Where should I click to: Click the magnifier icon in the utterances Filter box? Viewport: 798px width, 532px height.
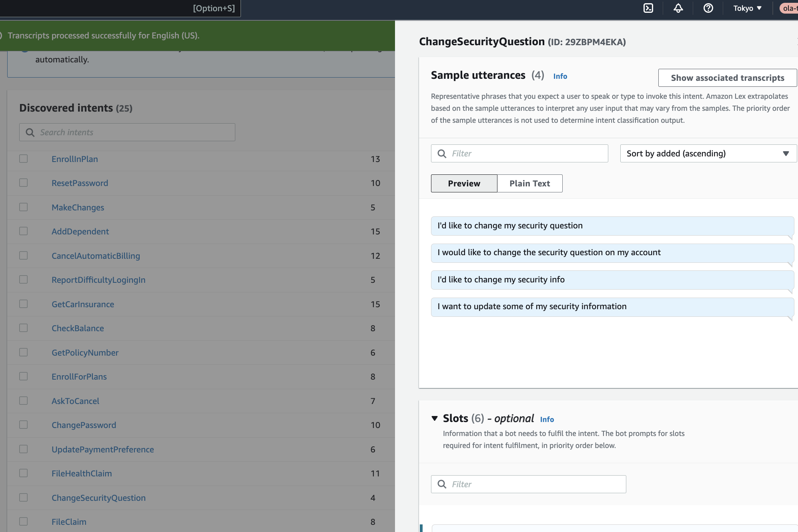tap(442, 153)
